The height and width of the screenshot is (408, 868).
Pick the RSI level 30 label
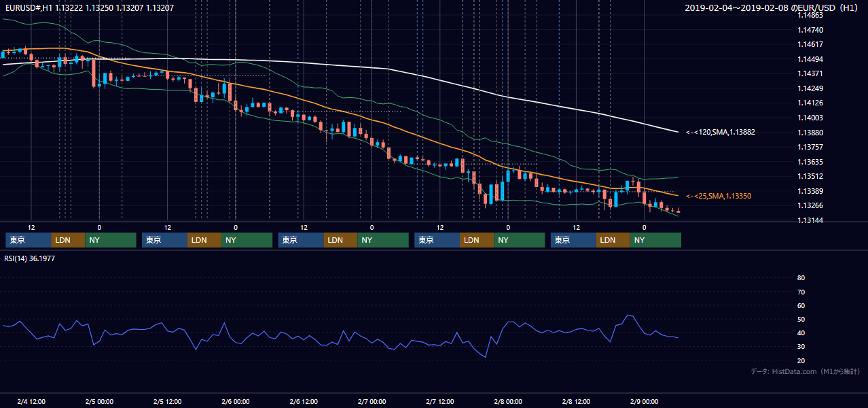coord(801,347)
